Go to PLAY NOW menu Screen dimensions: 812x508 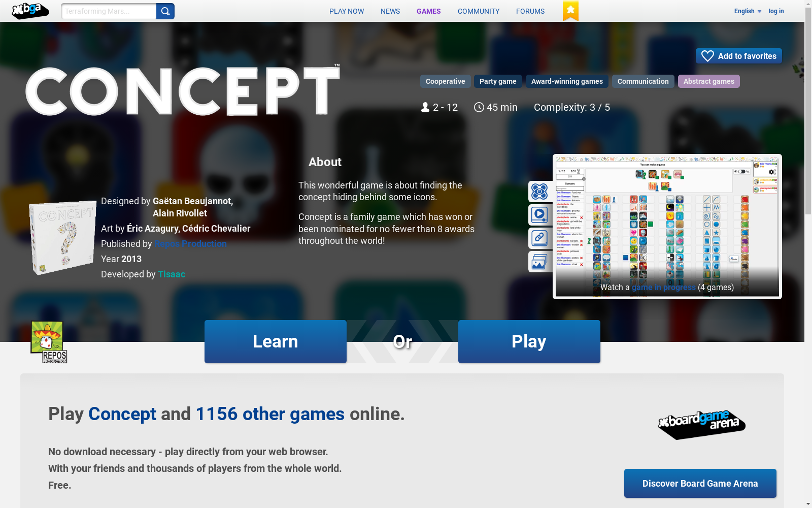347,11
